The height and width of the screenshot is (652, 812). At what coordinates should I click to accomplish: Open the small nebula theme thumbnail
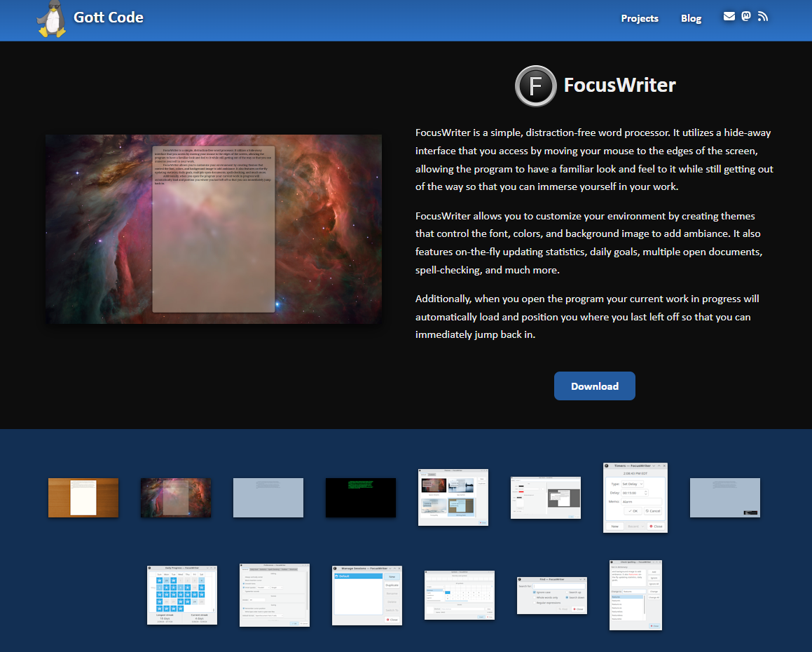click(x=176, y=498)
